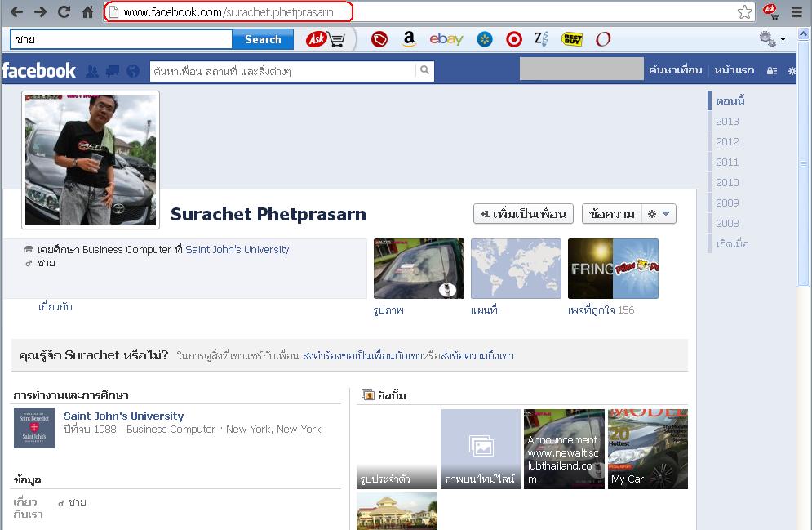
Task: Add friend with เพิ่มเป็นเพื่อน button
Action: (x=523, y=213)
